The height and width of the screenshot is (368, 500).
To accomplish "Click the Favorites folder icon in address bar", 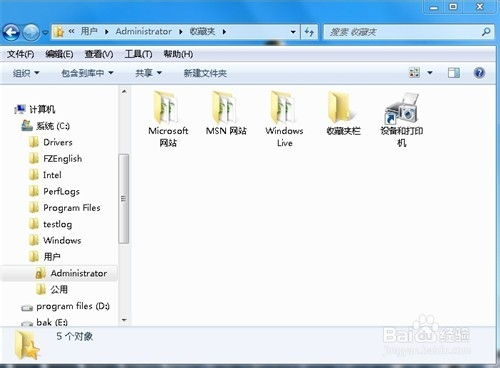I will 59,32.
